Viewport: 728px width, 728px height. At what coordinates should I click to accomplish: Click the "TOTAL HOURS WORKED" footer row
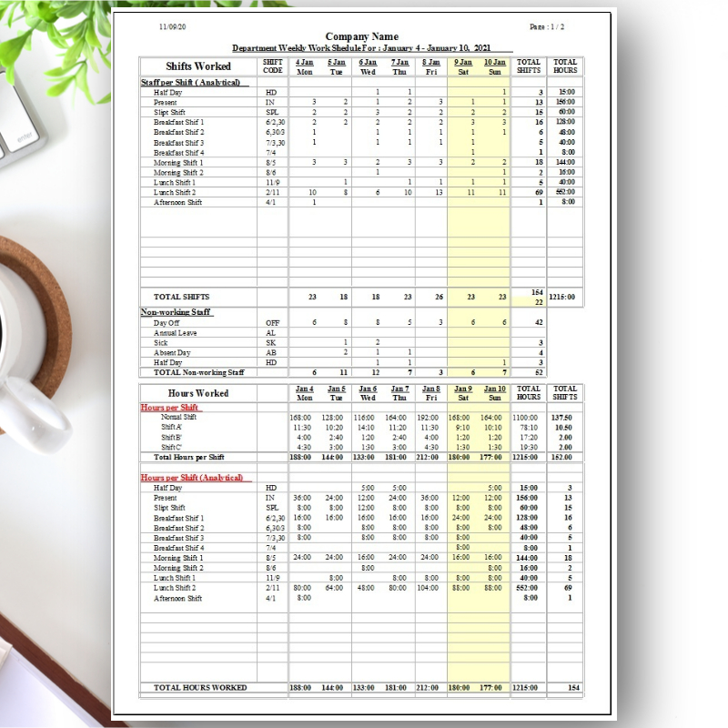click(200, 688)
